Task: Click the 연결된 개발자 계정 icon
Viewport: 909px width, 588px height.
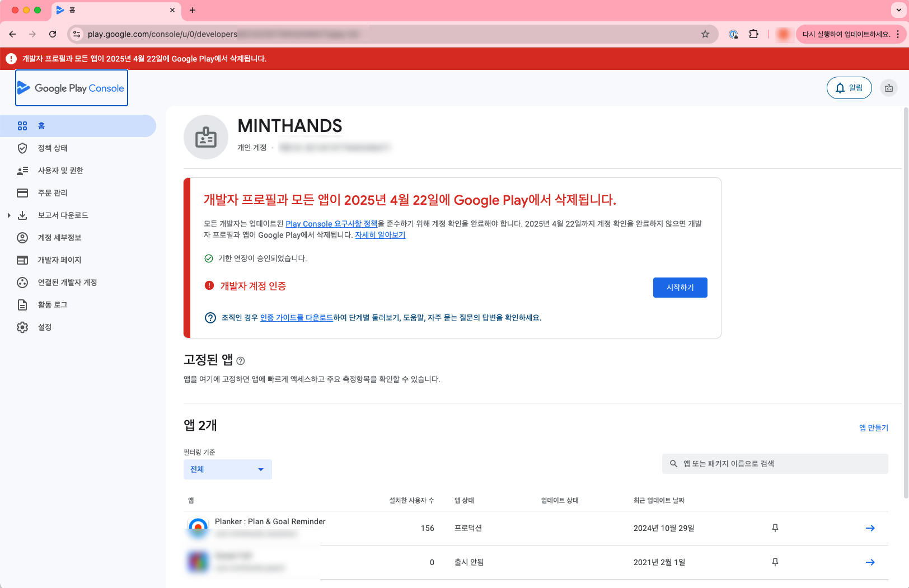Action: [22, 283]
